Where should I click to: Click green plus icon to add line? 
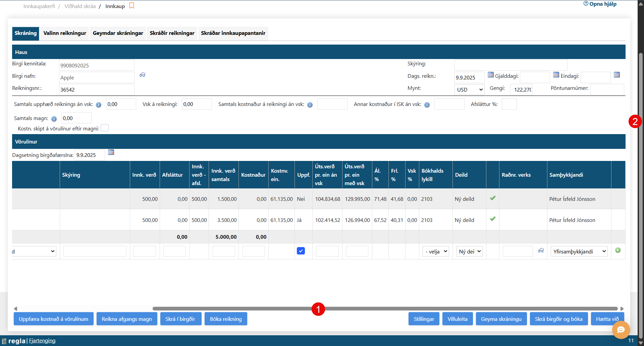pos(618,250)
